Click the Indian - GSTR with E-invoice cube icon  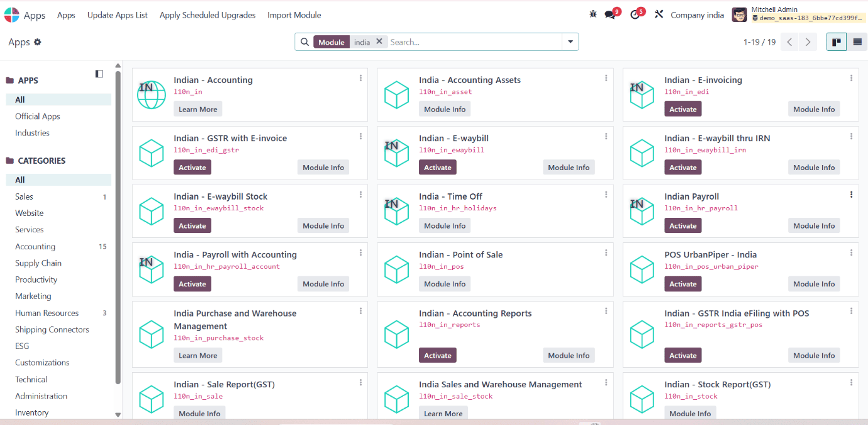click(x=152, y=153)
